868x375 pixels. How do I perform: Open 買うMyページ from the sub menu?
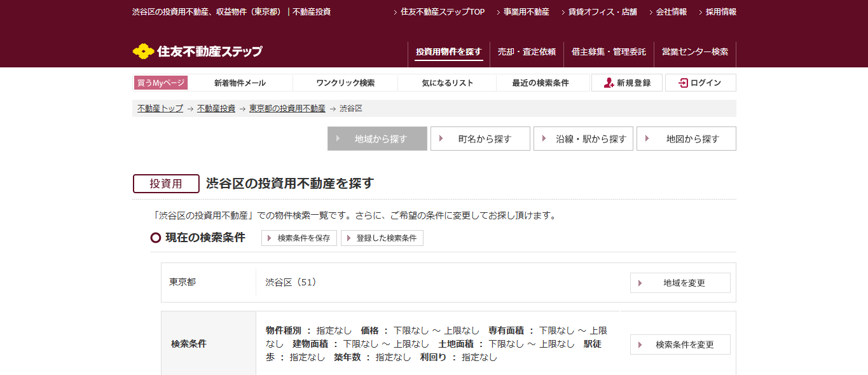click(160, 82)
